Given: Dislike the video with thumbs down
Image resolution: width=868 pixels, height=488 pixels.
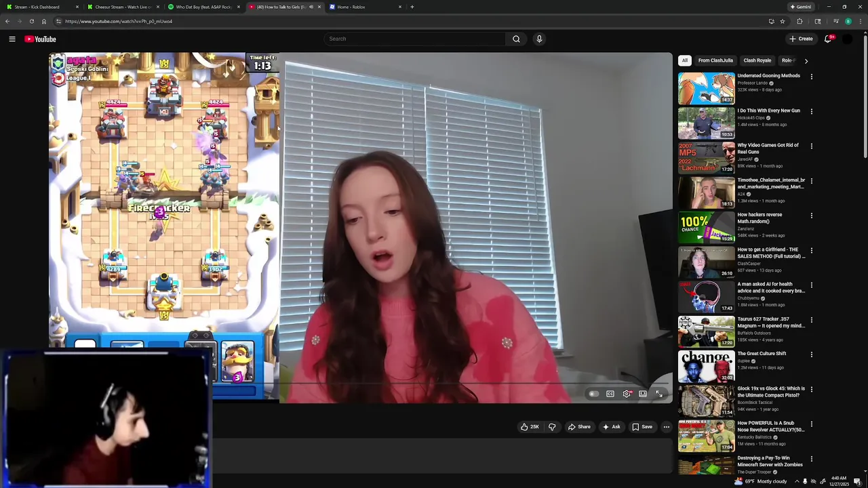Looking at the screenshot, I should (x=552, y=427).
